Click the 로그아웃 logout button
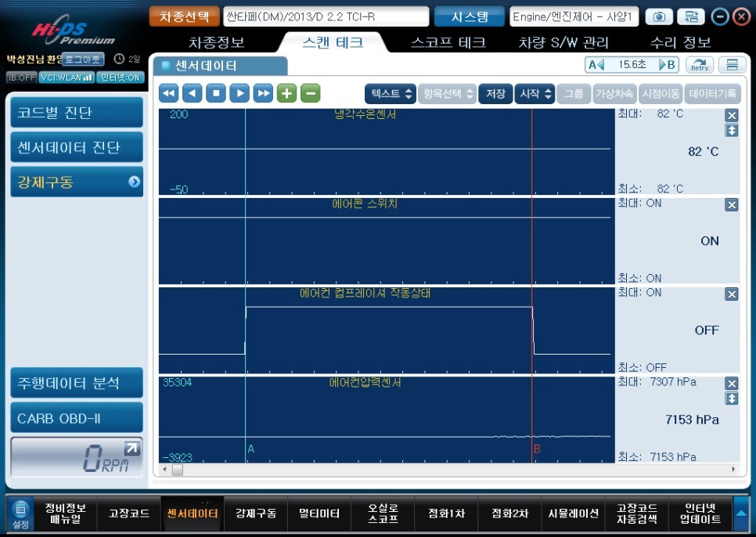The height and width of the screenshot is (537, 756). tap(83, 59)
